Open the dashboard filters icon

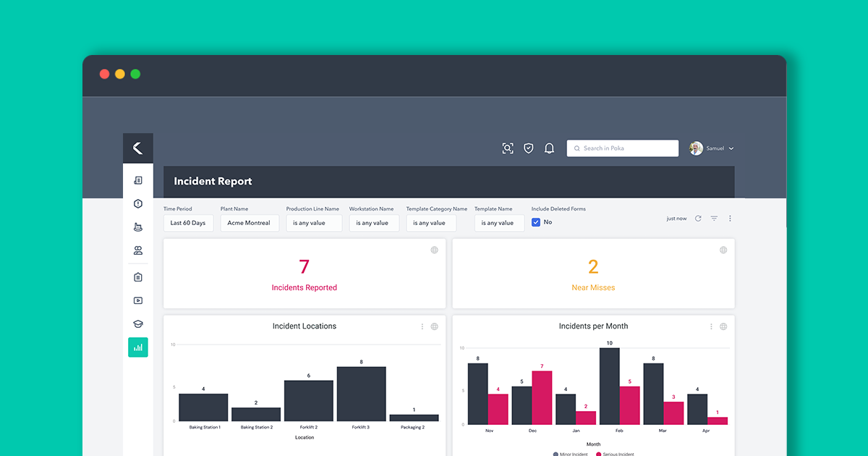pos(713,218)
